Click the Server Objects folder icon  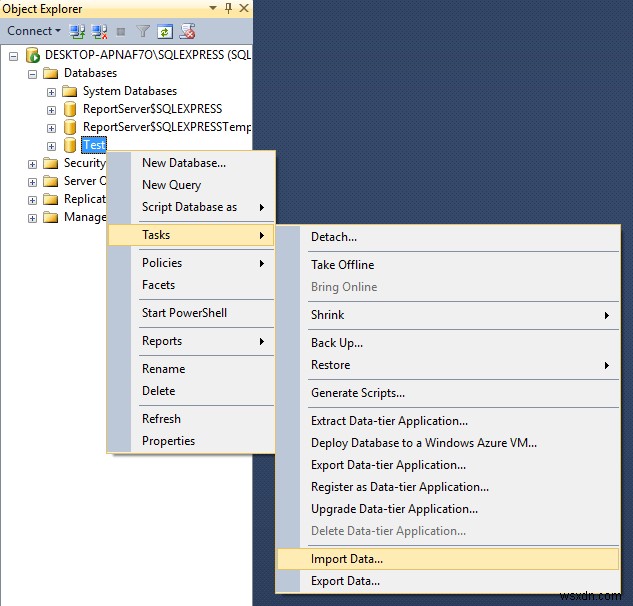click(51, 181)
